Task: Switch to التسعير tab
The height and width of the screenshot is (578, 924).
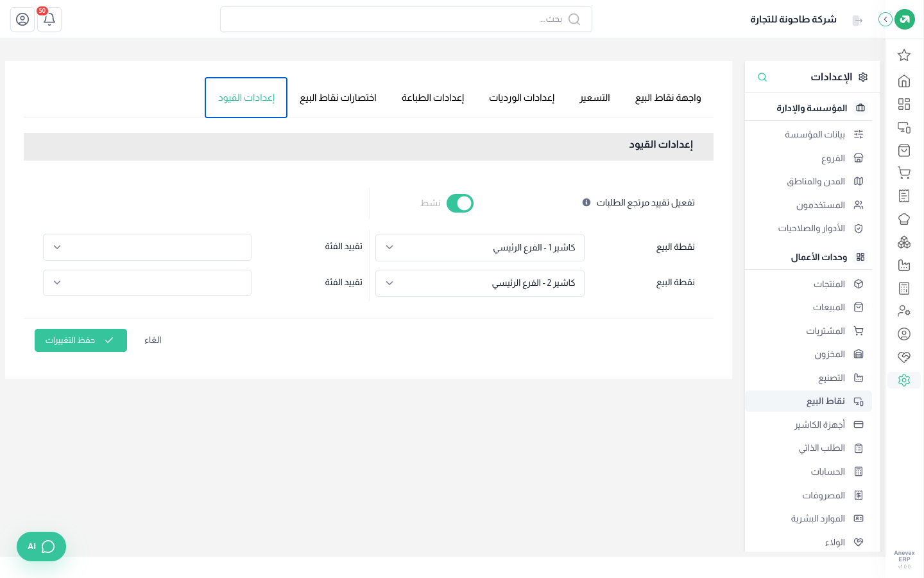Action: (595, 98)
